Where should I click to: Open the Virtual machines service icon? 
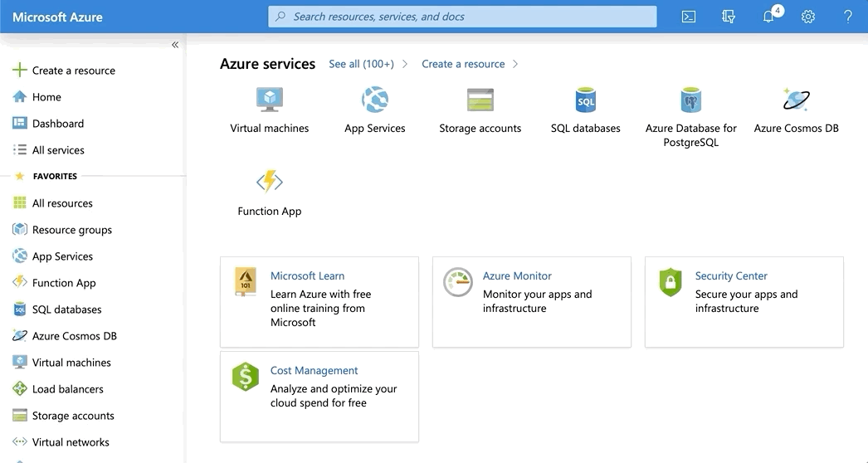click(270, 100)
